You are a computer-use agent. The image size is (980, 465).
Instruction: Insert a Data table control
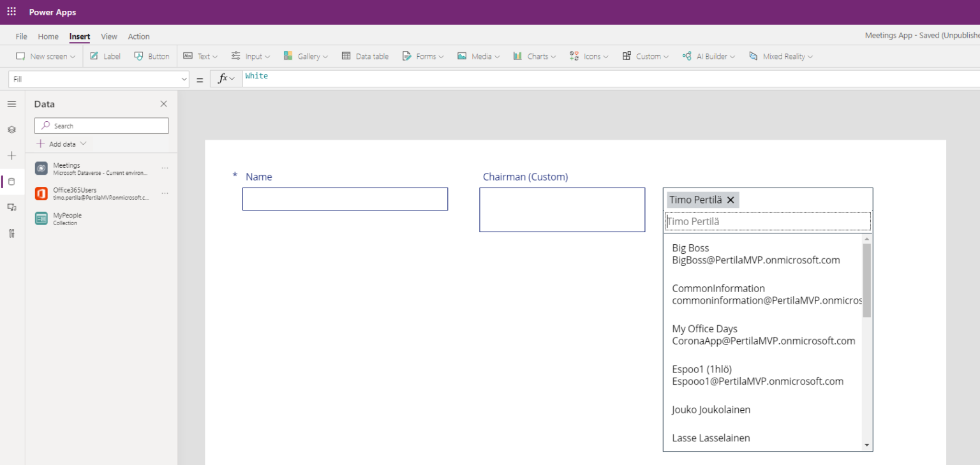point(365,56)
